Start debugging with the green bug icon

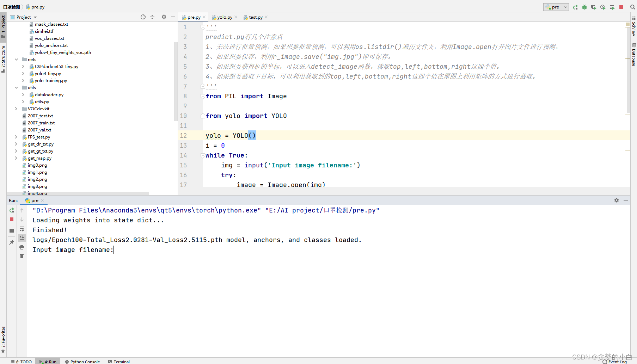584,7
